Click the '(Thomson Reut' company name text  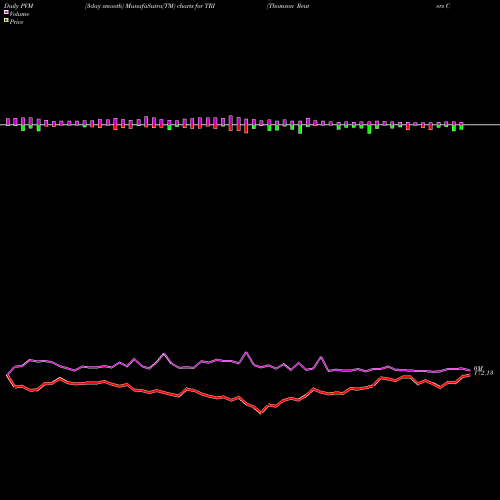tap(288, 6)
